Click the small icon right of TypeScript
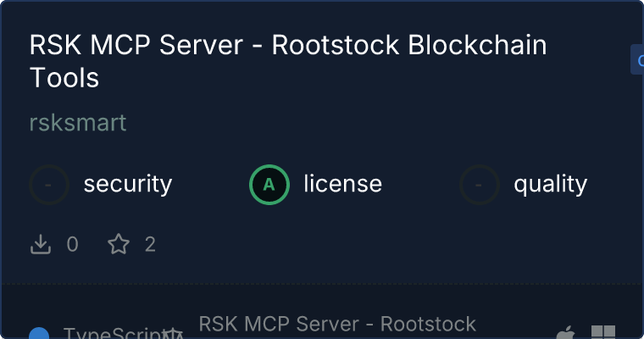The image size is (644, 339). (174, 334)
